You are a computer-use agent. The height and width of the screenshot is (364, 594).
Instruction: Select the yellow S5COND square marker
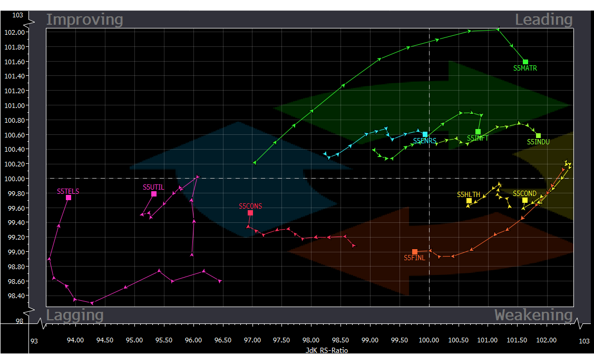coord(524,200)
